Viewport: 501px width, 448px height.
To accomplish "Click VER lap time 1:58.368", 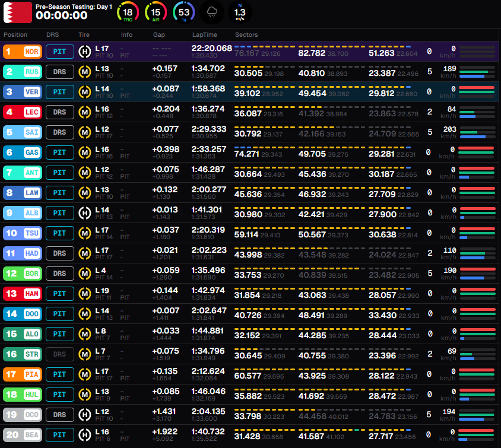I will coord(208,89).
